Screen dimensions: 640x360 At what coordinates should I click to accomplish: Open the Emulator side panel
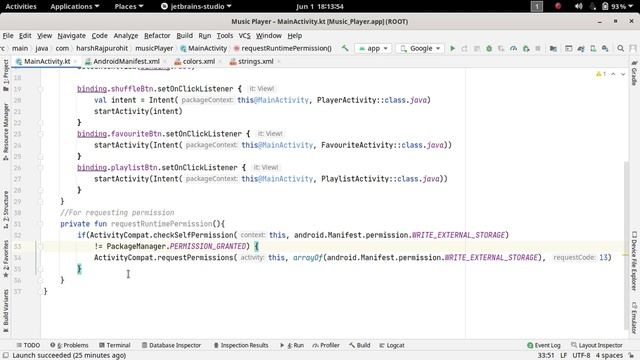pos(634,318)
